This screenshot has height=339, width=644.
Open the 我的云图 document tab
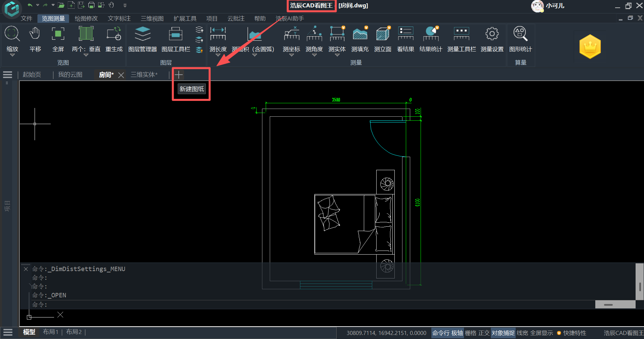click(x=70, y=75)
